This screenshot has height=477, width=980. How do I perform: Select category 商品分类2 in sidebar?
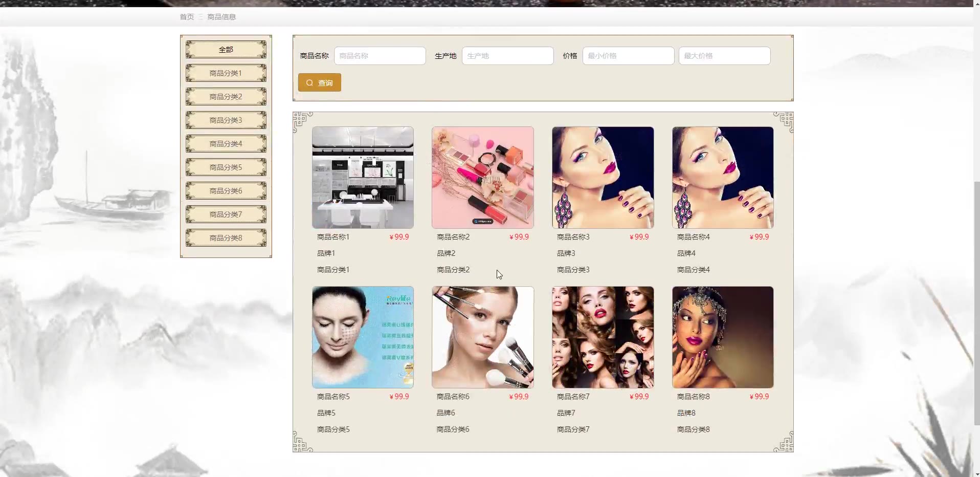point(226,97)
